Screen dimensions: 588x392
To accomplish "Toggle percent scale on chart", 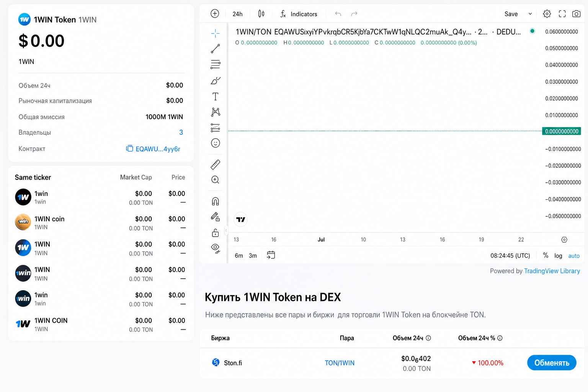I will [546, 255].
